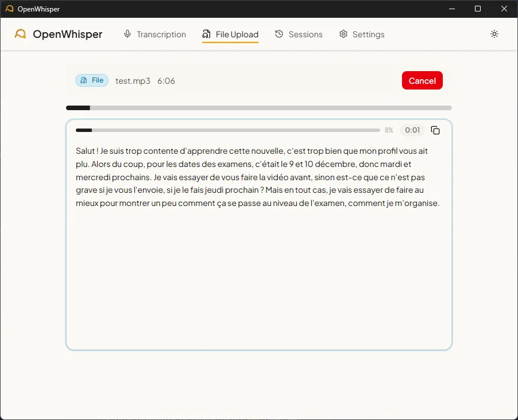Screen dimensions: 518x420
Task: Click the gear icon beside Settings
Action: (x=343, y=34)
